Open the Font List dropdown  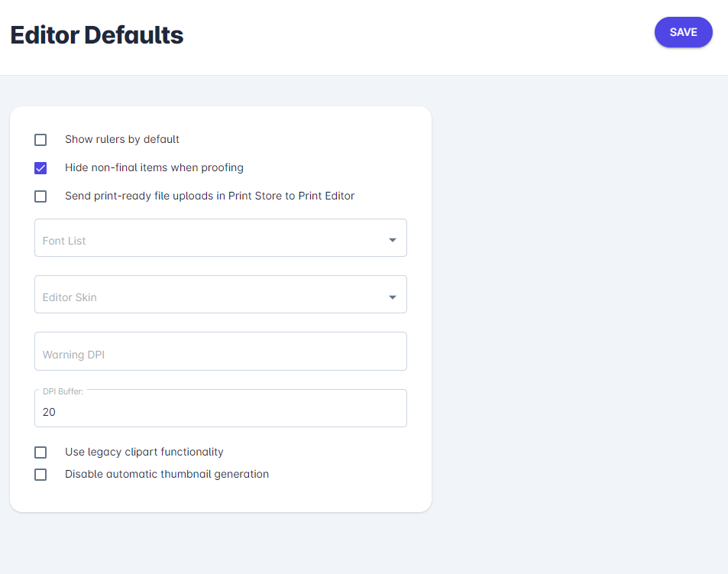click(221, 238)
